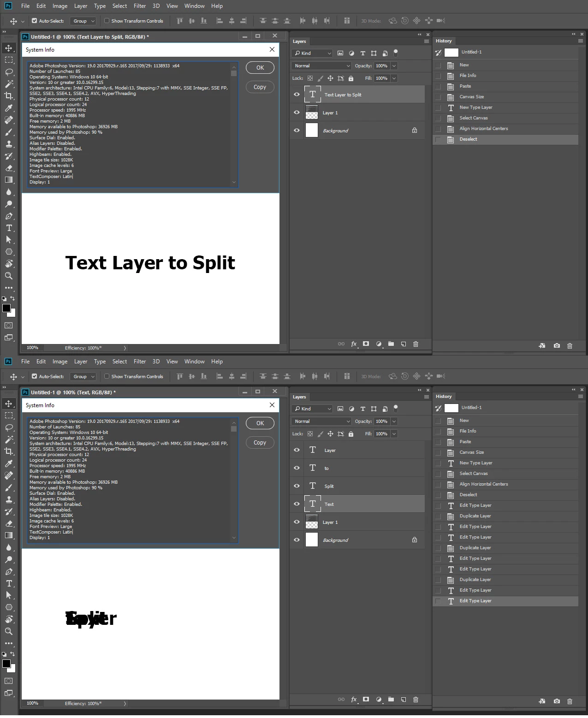Click OK in upper System Info dialog
The height and width of the screenshot is (718, 588).
(260, 68)
